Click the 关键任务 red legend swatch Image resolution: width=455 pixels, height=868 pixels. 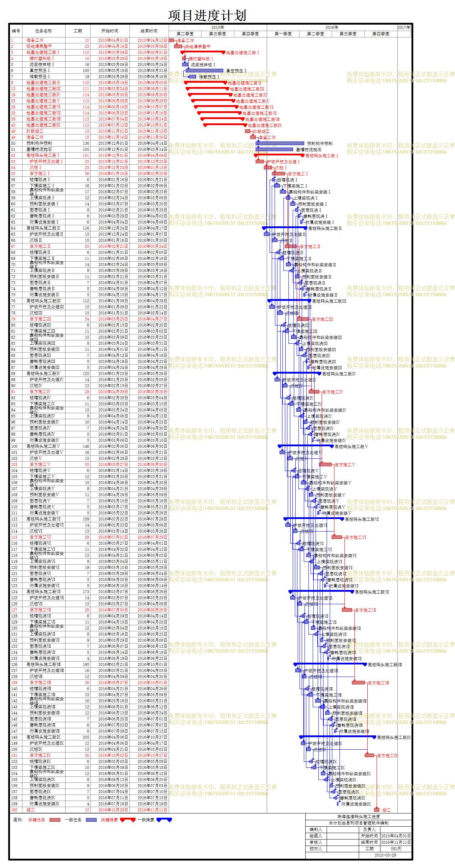55,820
